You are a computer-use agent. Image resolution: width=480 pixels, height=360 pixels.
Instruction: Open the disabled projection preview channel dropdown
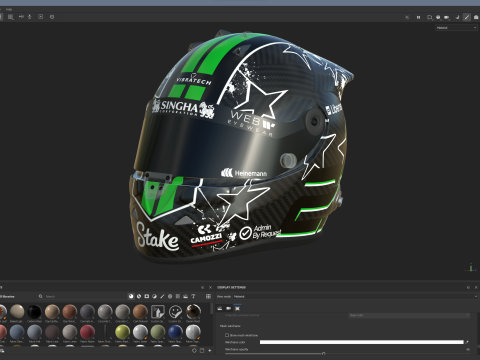click(x=409, y=315)
